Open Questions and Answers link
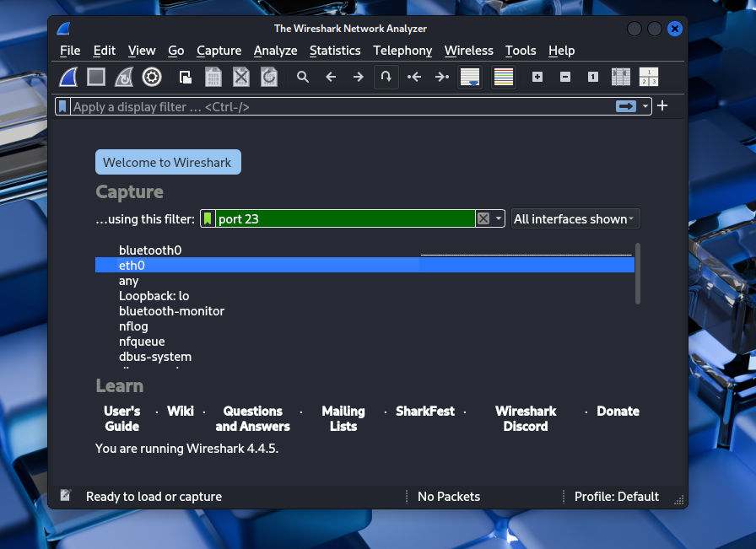The height and width of the screenshot is (549, 756). coord(252,418)
